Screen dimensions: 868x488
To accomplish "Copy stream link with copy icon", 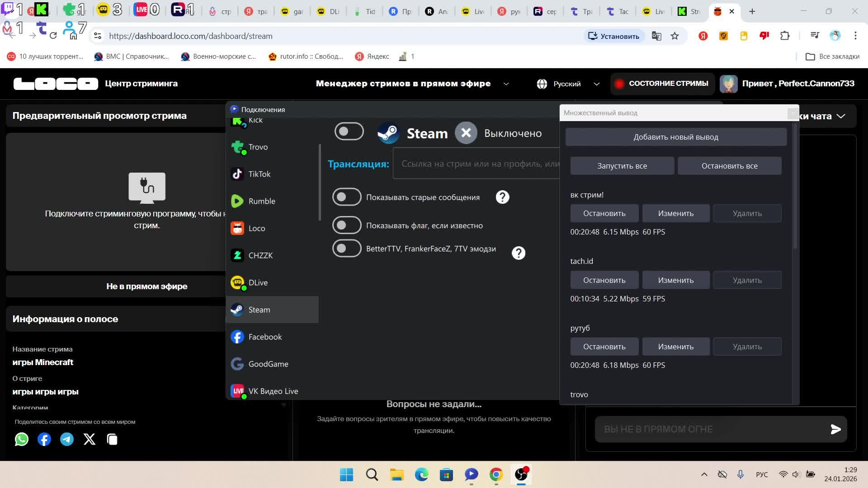I will 112,439.
